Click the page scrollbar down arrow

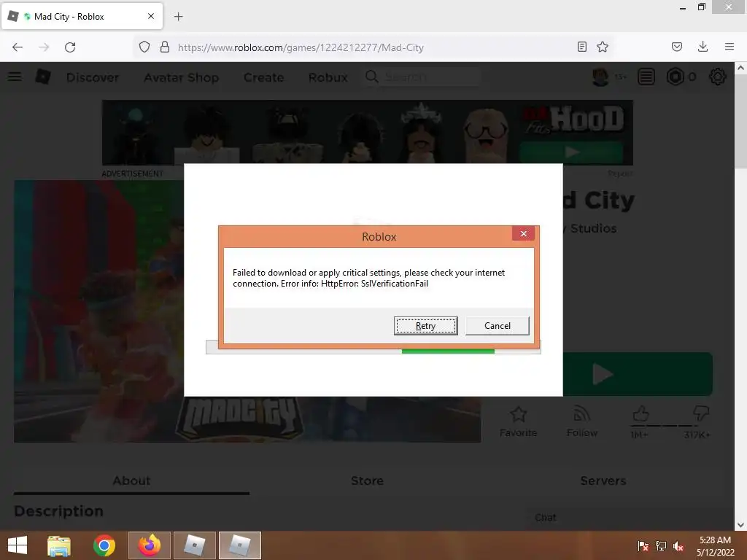(x=740, y=525)
